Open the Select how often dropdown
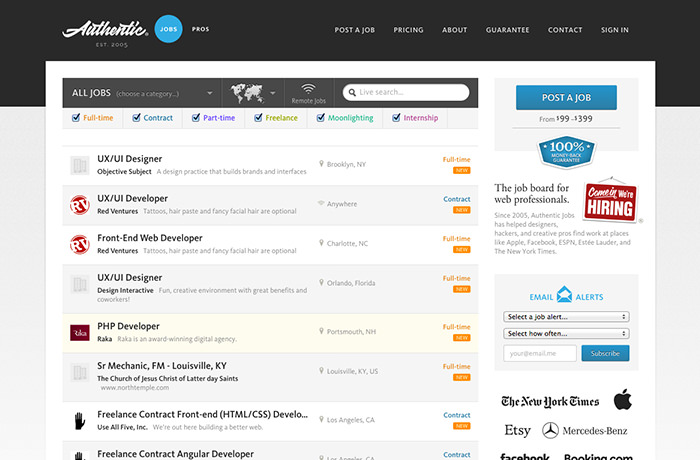This screenshot has height=460, width=700. coord(566,333)
